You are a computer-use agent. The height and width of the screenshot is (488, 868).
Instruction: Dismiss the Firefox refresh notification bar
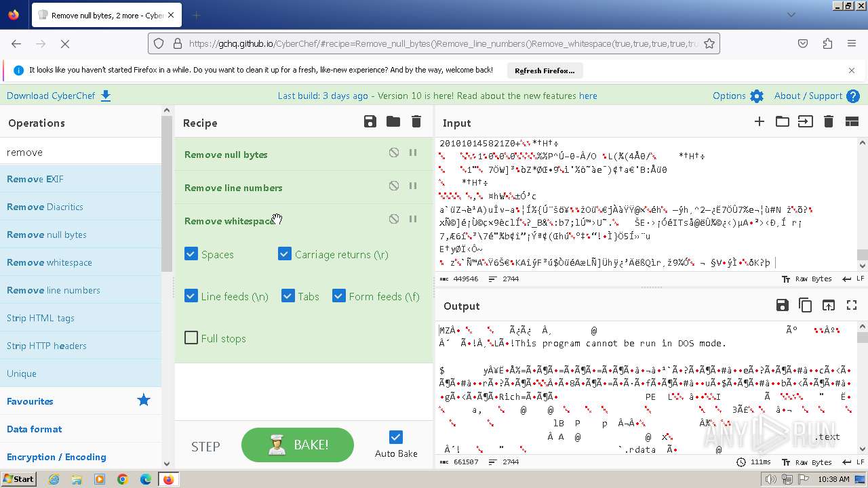852,70
